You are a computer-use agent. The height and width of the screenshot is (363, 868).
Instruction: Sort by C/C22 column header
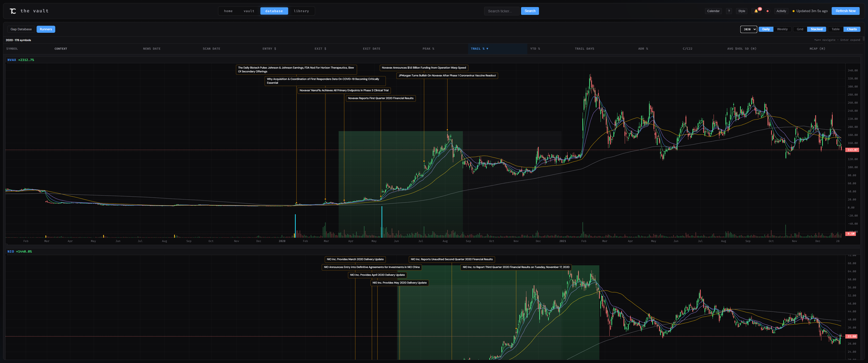tap(687, 49)
